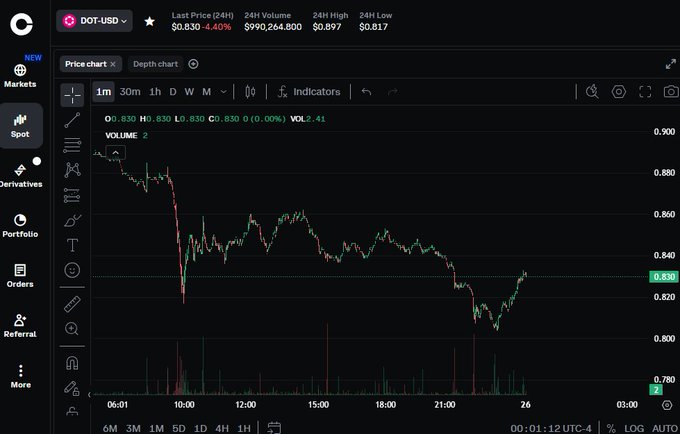Select the 1D date range
Image resolution: width=680 pixels, height=434 pixels.
[200, 428]
